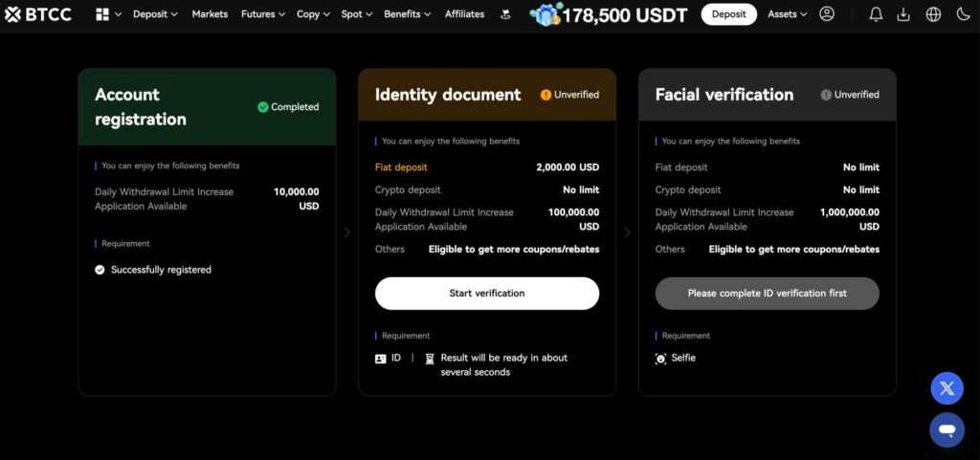
Task: Expand the Assets dropdown
Action: [x=788, y=14]
